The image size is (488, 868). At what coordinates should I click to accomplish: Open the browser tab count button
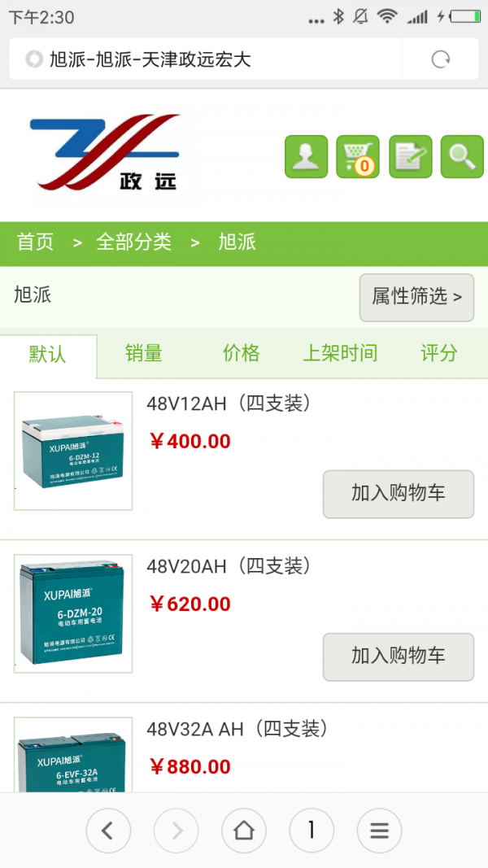pyautogui.click(x=312, y=831)
